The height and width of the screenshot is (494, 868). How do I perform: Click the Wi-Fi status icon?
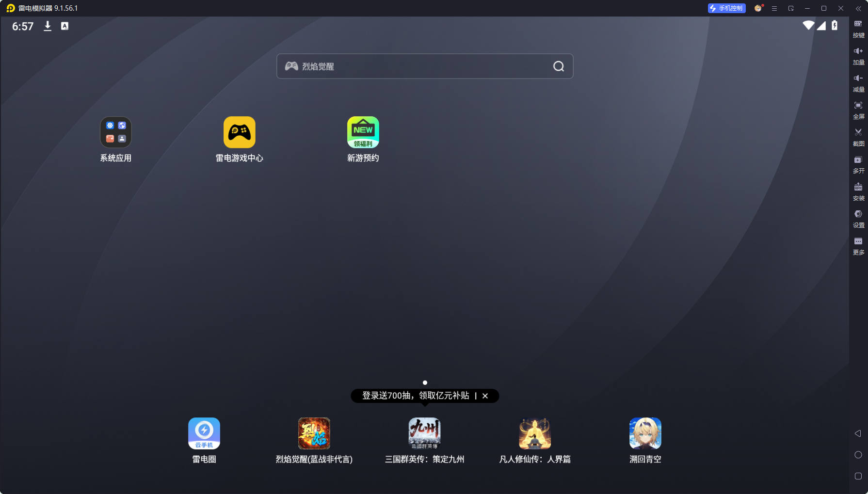[808, 25]
